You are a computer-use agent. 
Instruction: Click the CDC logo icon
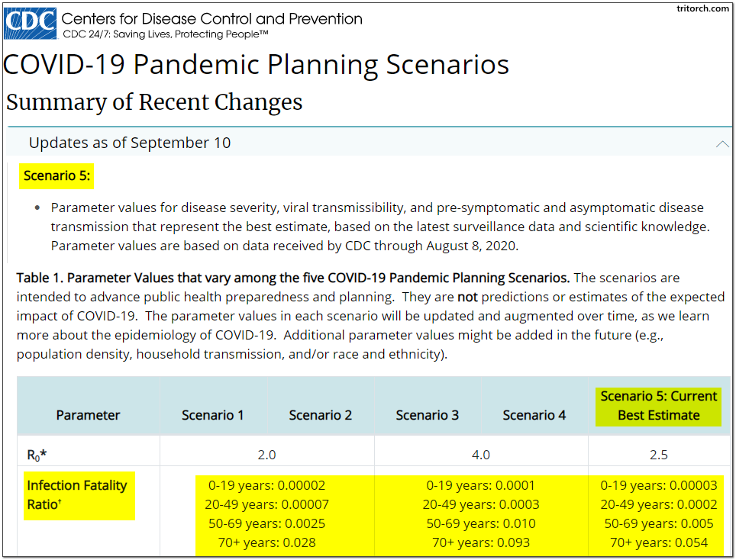click(29, 24)
